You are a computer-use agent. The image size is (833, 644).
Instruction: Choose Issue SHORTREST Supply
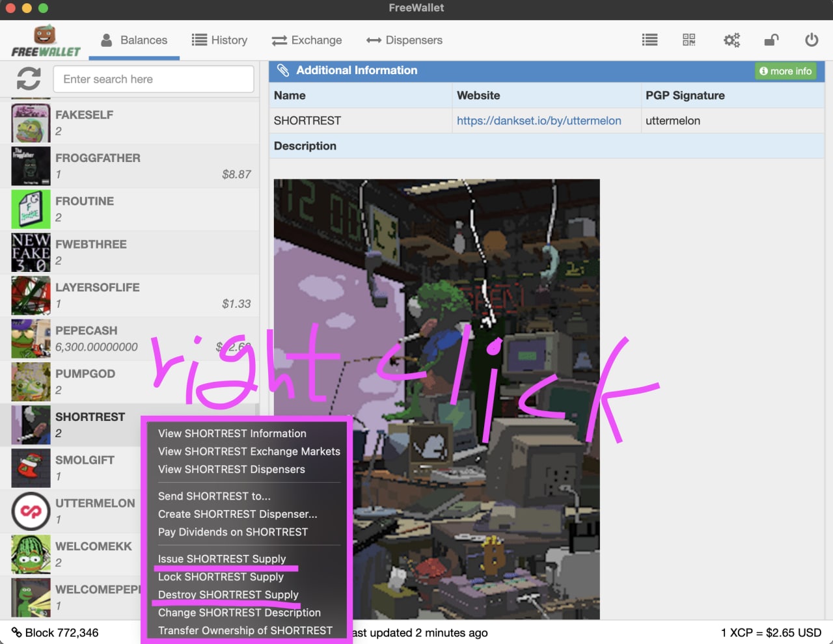(x=222, y=559)
